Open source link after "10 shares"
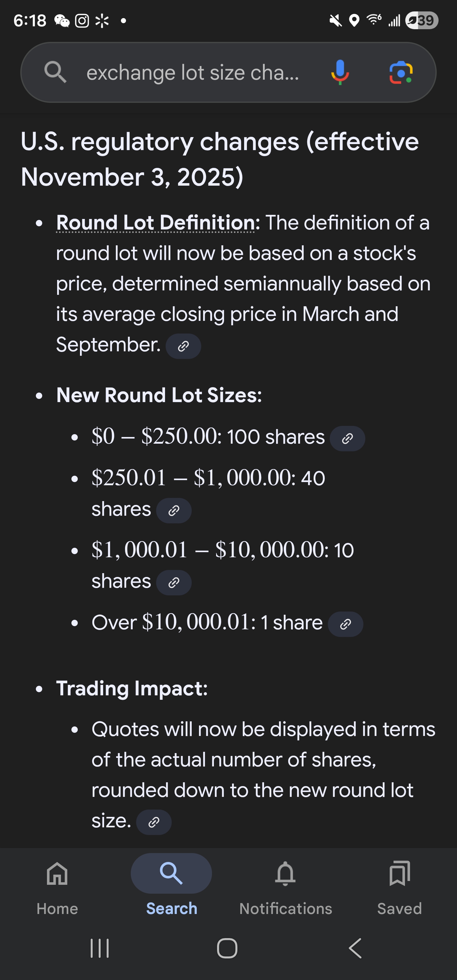457x980 pixels. 174,582
